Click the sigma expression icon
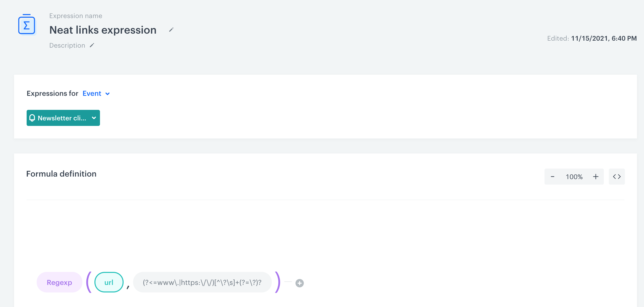 27,25
